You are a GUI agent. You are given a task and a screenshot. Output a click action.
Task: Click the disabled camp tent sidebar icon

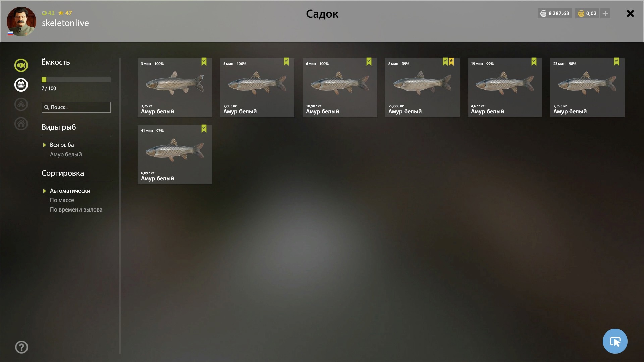(21, 104)
